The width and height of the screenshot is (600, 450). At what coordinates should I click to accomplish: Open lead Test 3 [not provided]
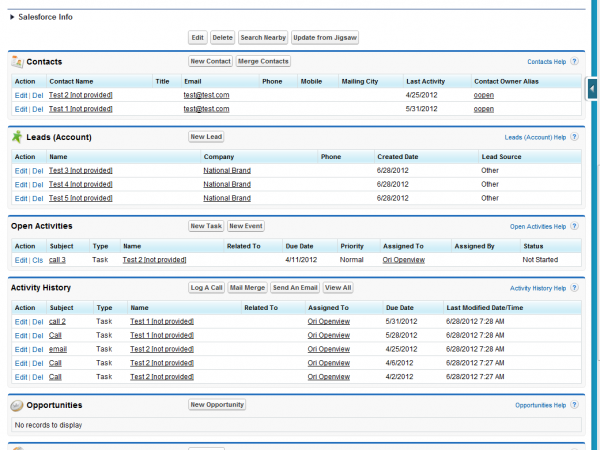tap(80, 170)
